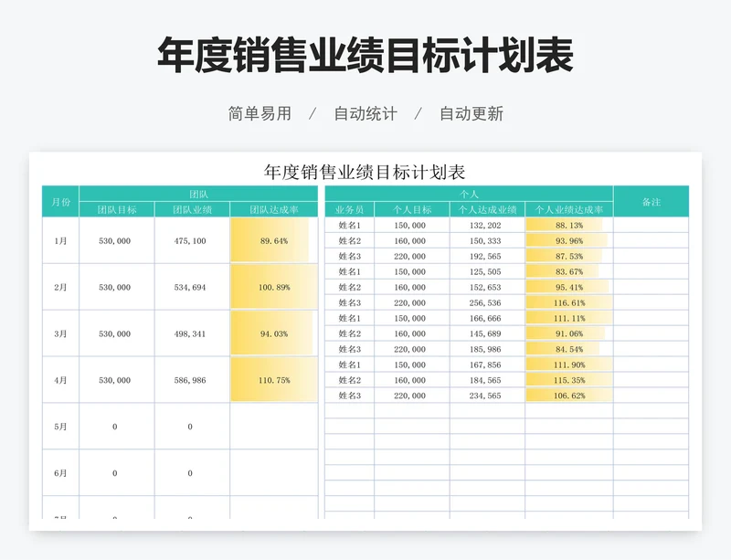The width and height of the screenshot is (731, 560).
Task: Click the 115.35% personal rate cell
Action: (569, 380)
